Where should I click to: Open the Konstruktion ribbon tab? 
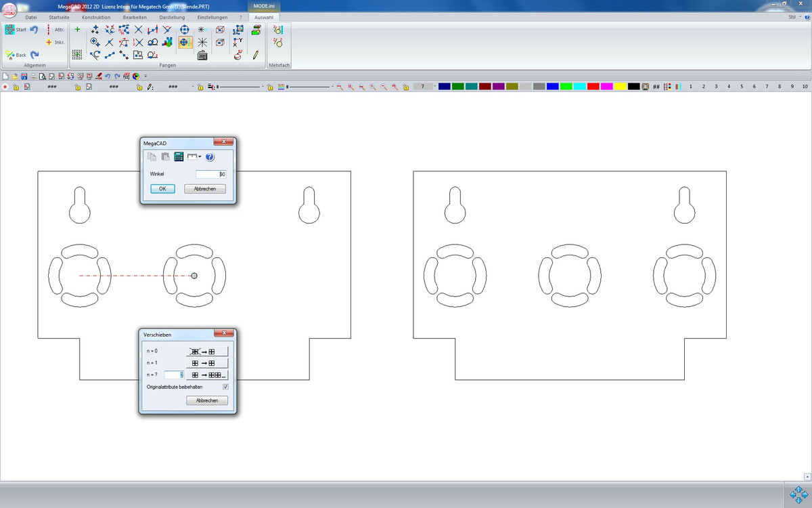point(96,17)
